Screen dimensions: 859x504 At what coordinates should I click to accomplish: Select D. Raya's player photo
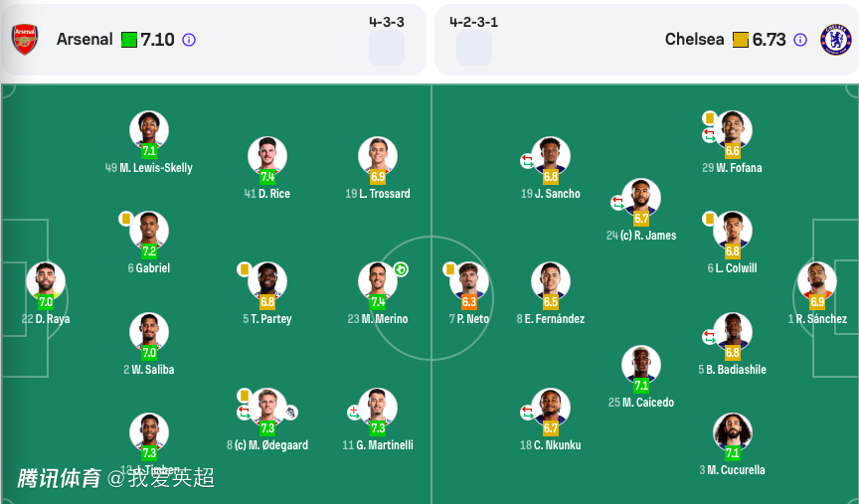point(46,280)
